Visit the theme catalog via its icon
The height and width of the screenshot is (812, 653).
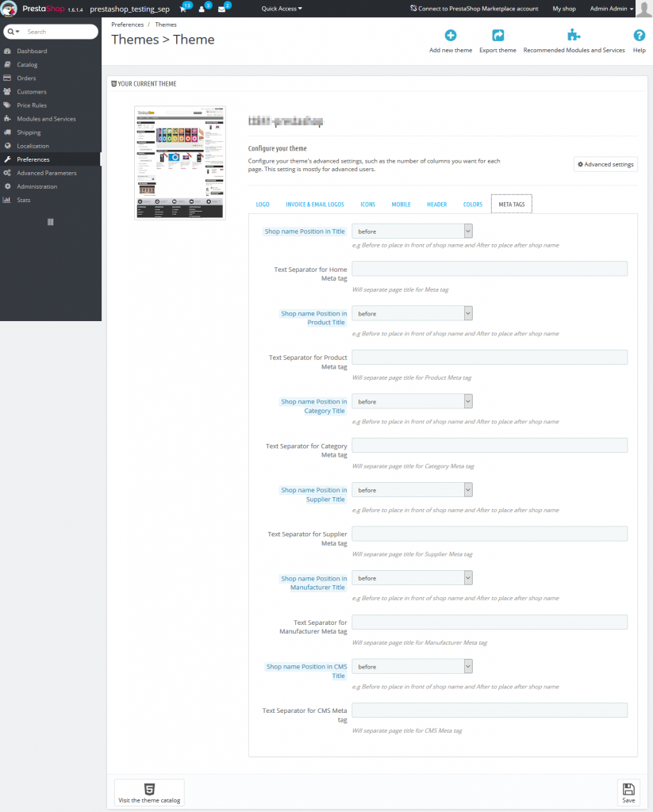149,789
